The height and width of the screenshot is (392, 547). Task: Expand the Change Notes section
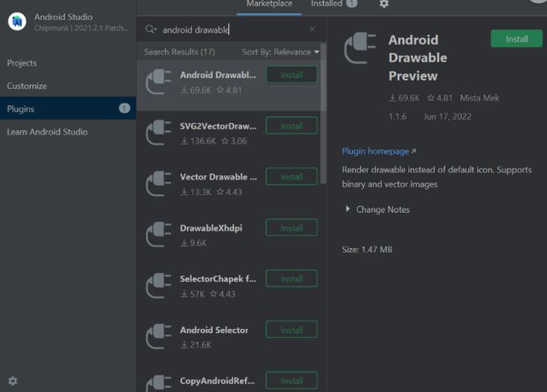tap(377, 209)
